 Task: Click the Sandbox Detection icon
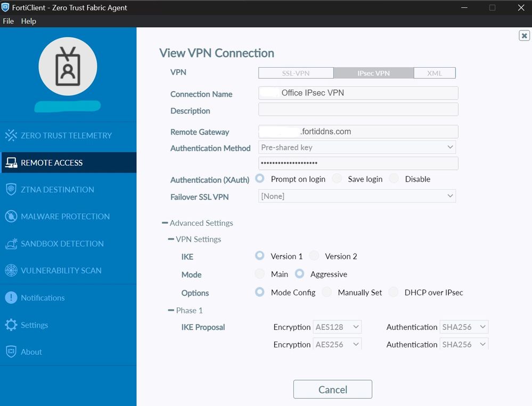pos(11,243)
